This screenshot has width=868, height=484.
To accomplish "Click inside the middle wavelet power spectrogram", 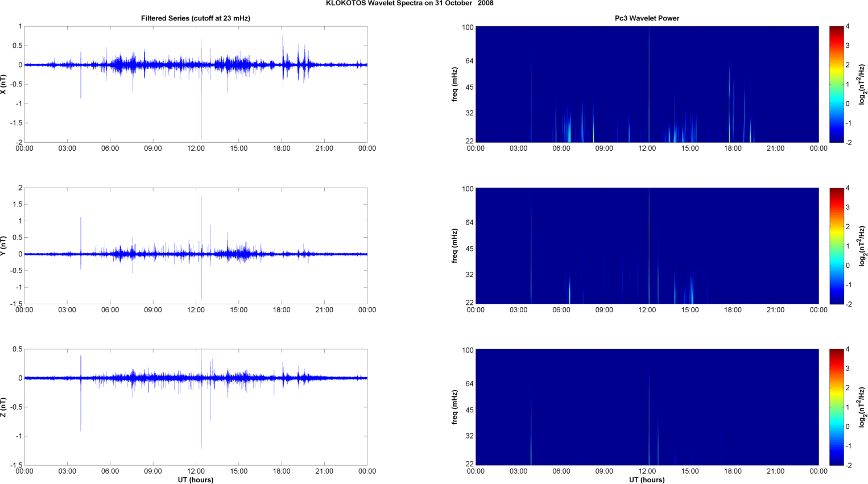I will point(647,246).
